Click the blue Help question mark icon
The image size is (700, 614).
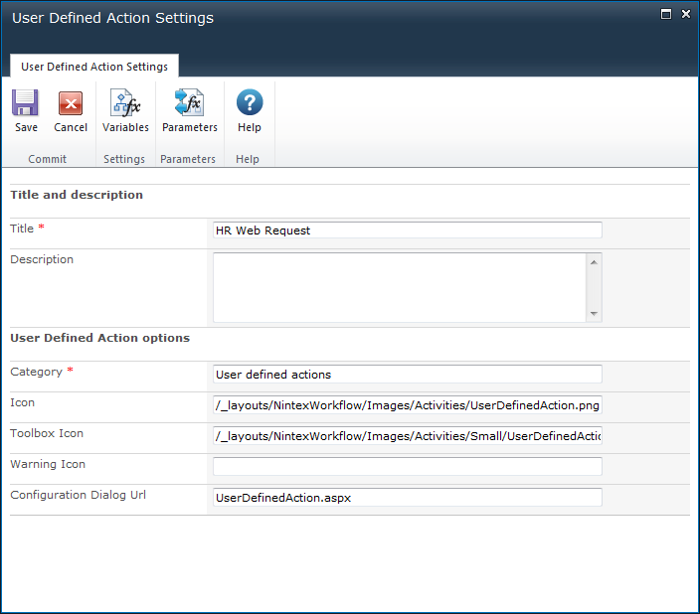250,102
